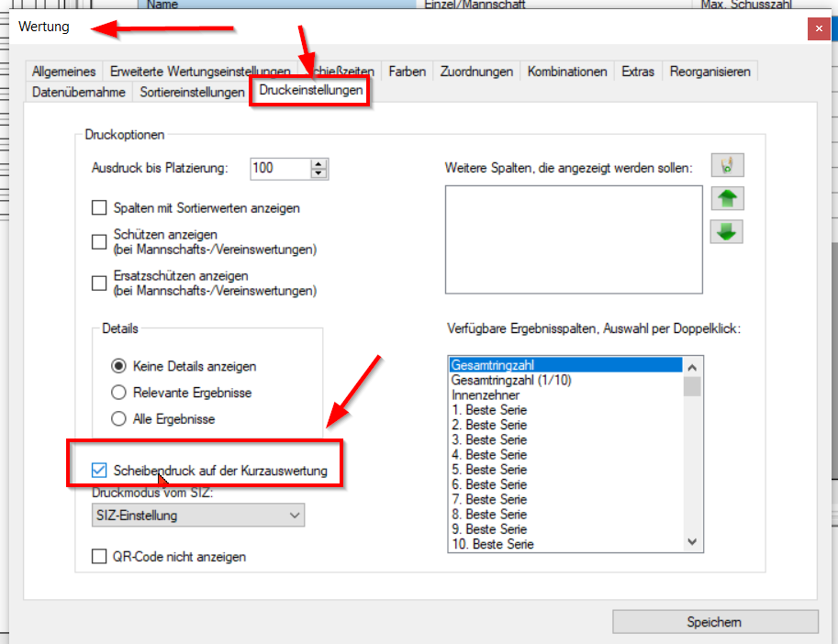Image resolution: width=838 pixels, height=644 pixels.
Task: Select Innenzehner in the available columns list
Action: (x=486, y=394)
